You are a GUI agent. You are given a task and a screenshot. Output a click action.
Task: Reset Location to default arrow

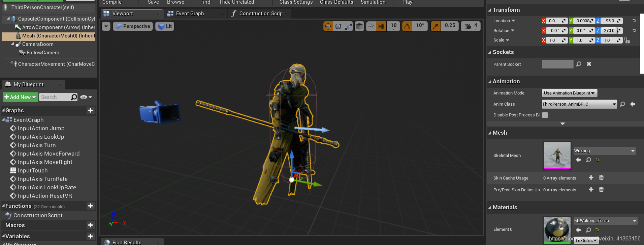(x=634, y=21)
